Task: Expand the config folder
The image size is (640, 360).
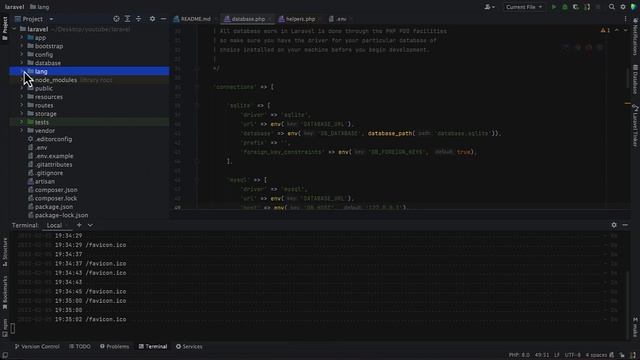Action: 22,54
